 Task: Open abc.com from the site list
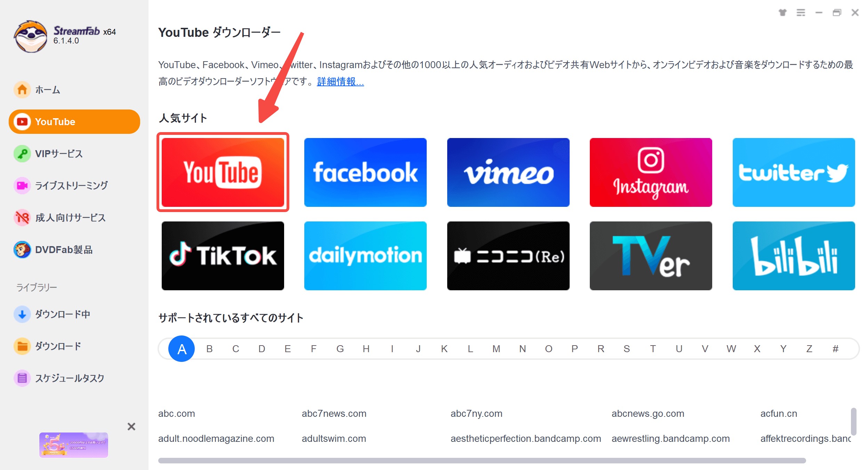click(177, 414)
